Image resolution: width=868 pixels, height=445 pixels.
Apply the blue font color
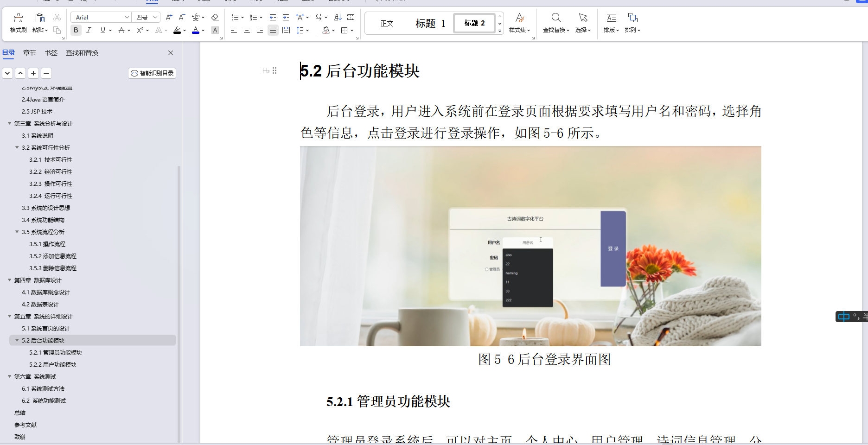point(196,30)
